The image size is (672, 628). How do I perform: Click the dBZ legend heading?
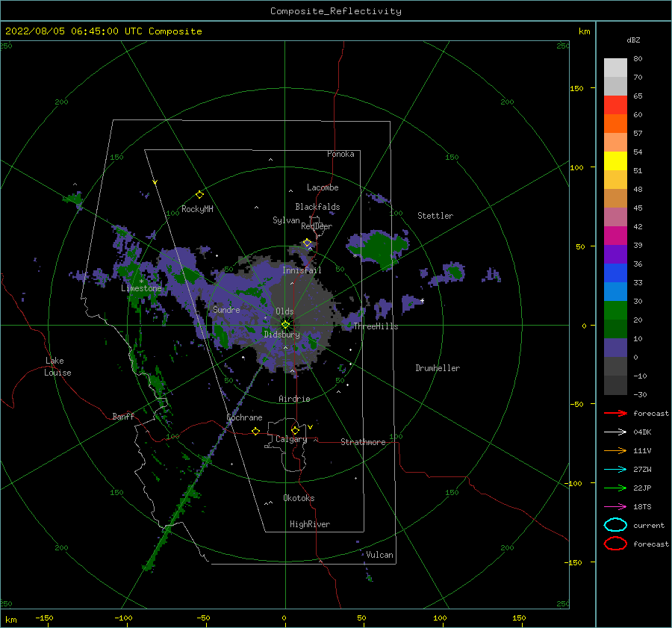tap(633, 40)
